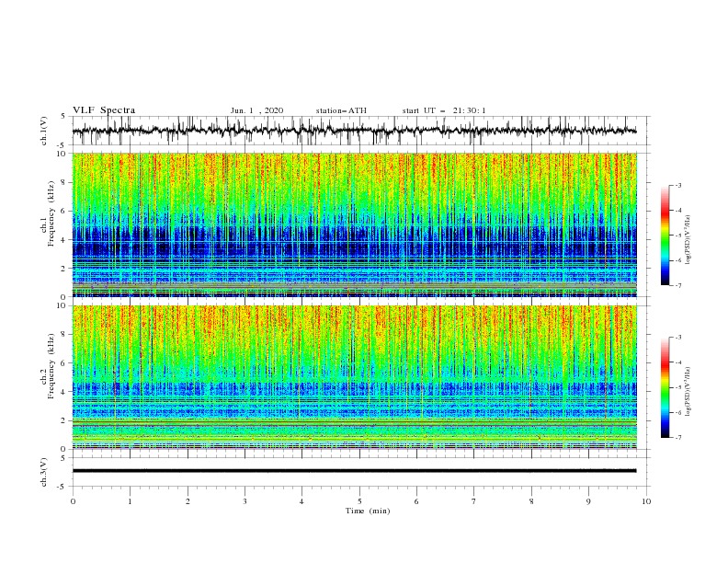Screen dimensions: 728x563
Task: Click time axis tick label "3"
Action: [245, 501]
